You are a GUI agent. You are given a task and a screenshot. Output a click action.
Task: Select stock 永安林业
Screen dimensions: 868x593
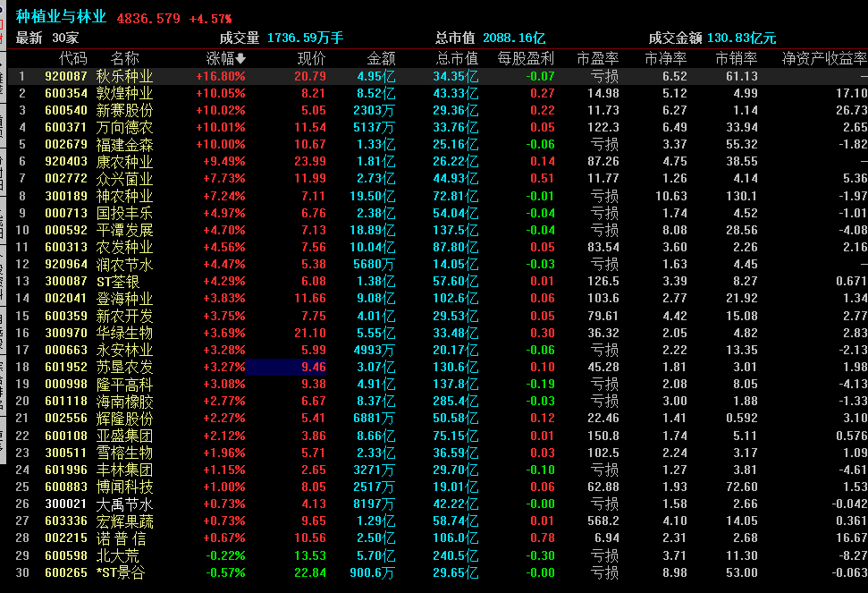124,350
